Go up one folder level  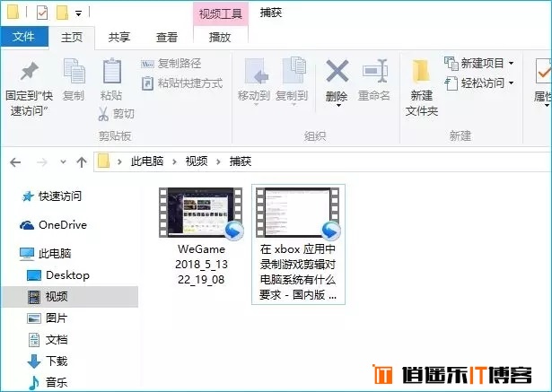click(x=82, y=161)
